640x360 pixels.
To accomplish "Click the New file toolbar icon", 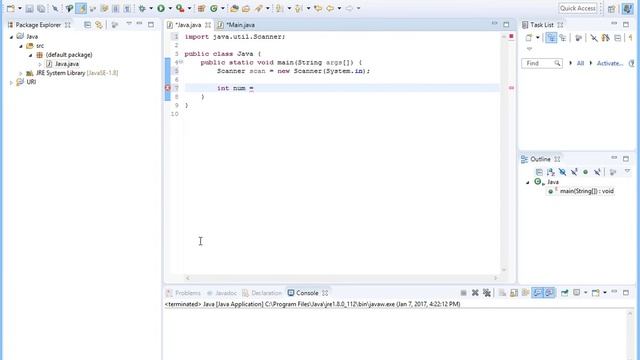I will pyautogui.click(x=11, y=8).
